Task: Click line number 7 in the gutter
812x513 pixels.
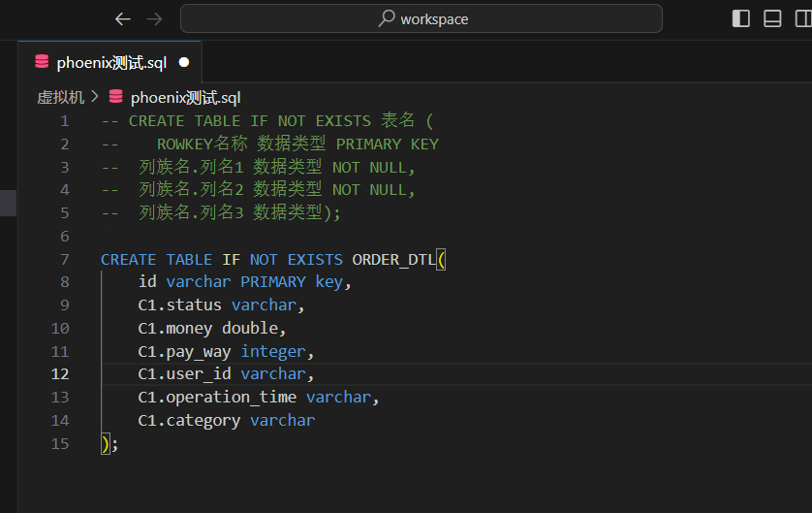Action: click(x=65, y=259)
